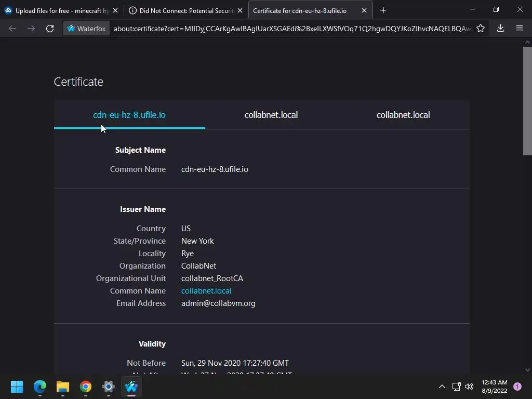The height and width of the screenshot is (399, 532).
Task: Close the Did Not Connect tab
Action: (240, 10)
